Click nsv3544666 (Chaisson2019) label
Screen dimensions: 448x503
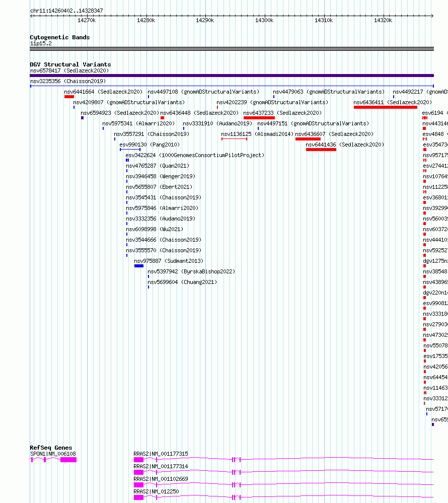coord(164,240)
